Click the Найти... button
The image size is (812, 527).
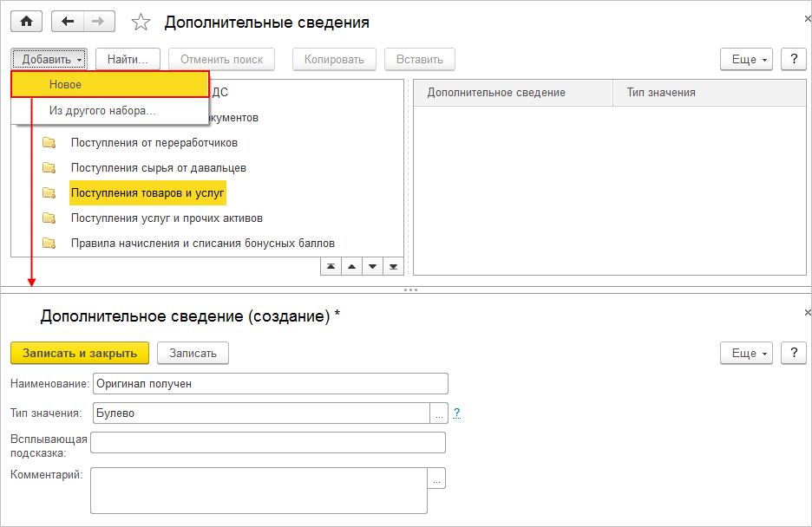click(128, 60)
